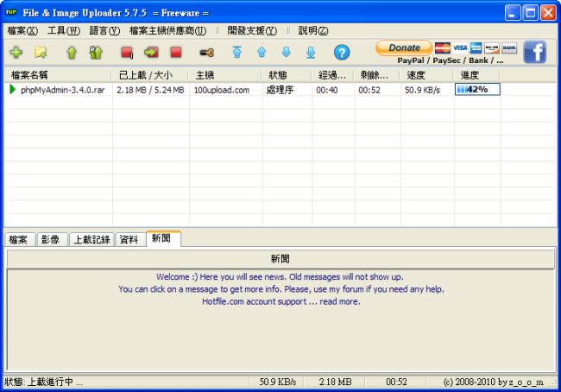Click the PayPal Donate button
The image size is (561, 392).
[404, 47]
